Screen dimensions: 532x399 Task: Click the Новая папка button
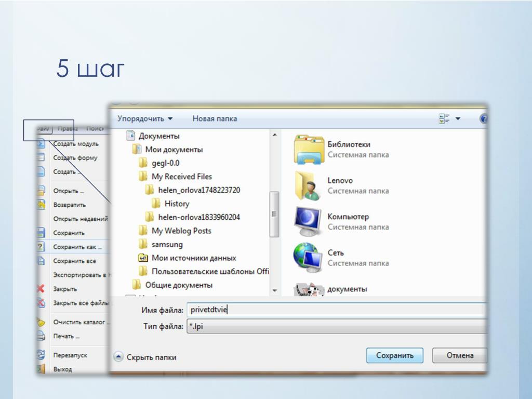(x=215, y=119)
